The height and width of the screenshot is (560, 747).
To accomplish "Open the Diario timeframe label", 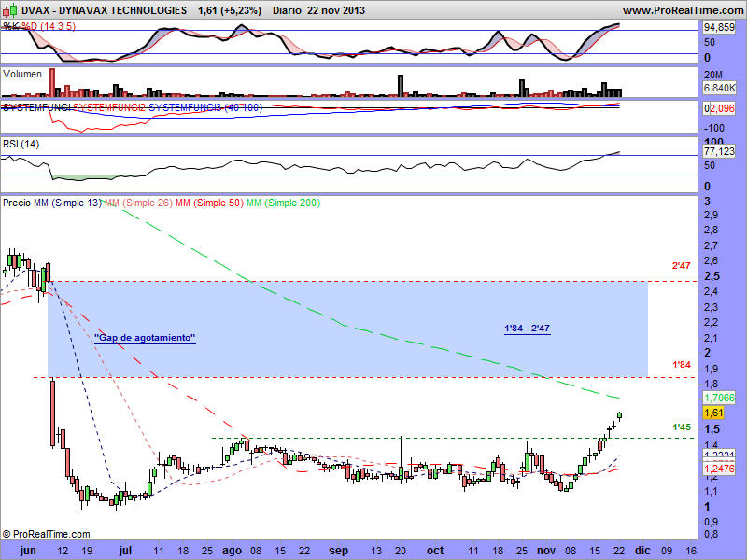I will pos(288,10).
